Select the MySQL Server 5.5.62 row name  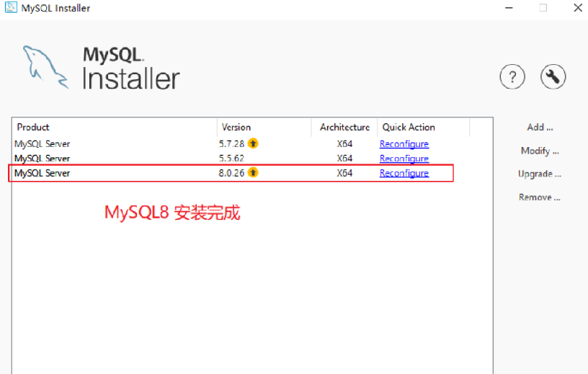pyautogui.click(x=42, y=159)
